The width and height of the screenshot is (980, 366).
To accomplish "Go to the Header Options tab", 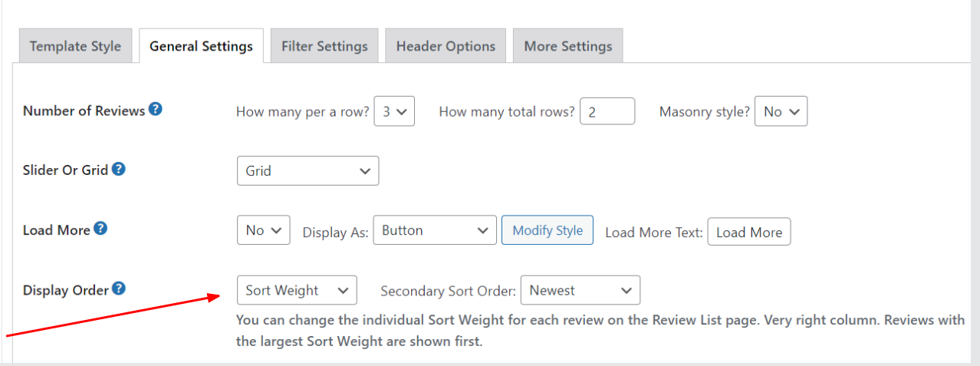I will pyautogui.click(x=446, y=46).
